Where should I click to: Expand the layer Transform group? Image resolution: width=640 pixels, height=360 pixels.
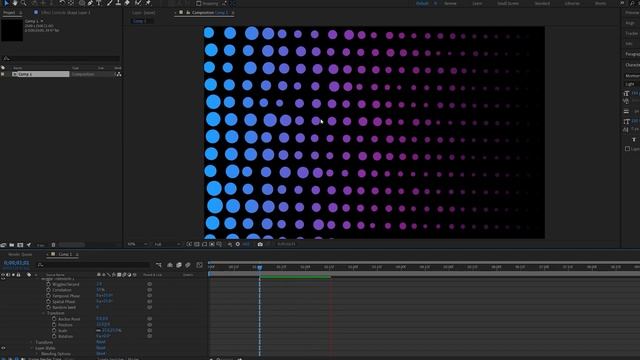[31, 342]
